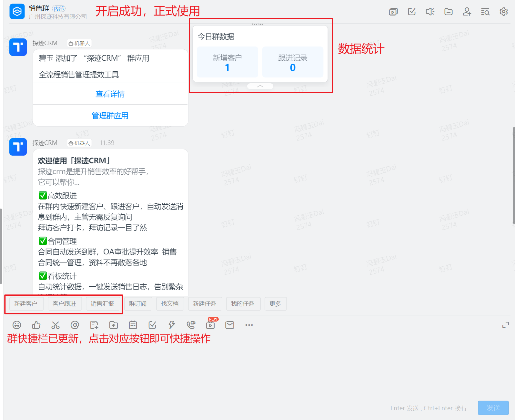Click the 广州探迹科技有限公司 company name

58,16
